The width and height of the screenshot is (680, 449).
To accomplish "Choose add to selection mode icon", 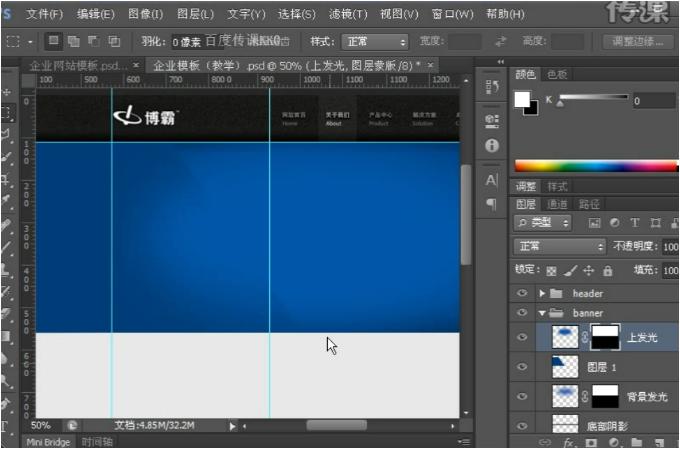I will (74, 41).
